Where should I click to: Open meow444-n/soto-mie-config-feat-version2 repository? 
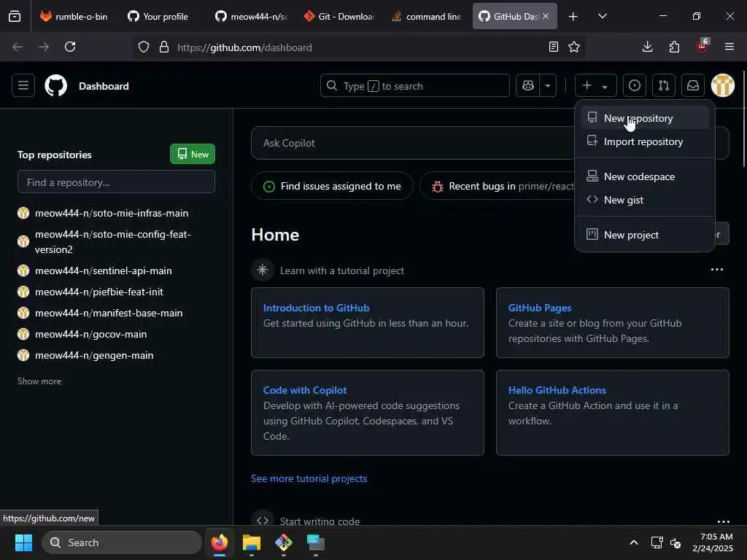click(113, 241)
